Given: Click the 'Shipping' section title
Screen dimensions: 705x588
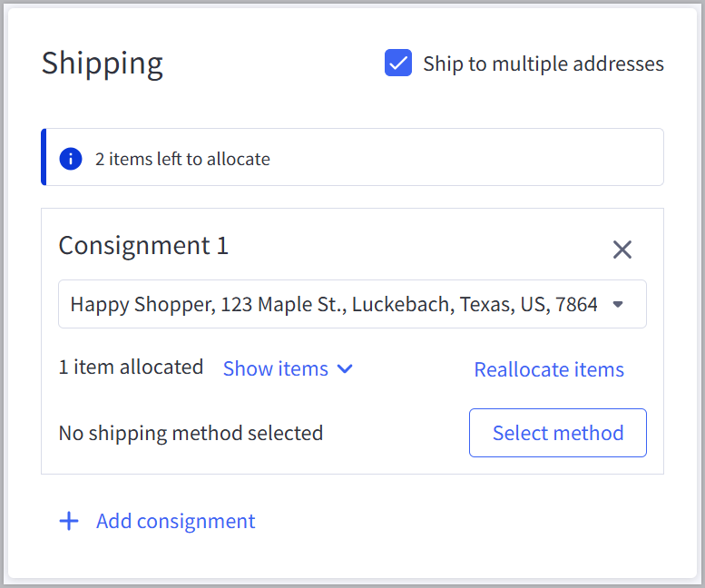Looking at the screenshot, I should [103, 64].
